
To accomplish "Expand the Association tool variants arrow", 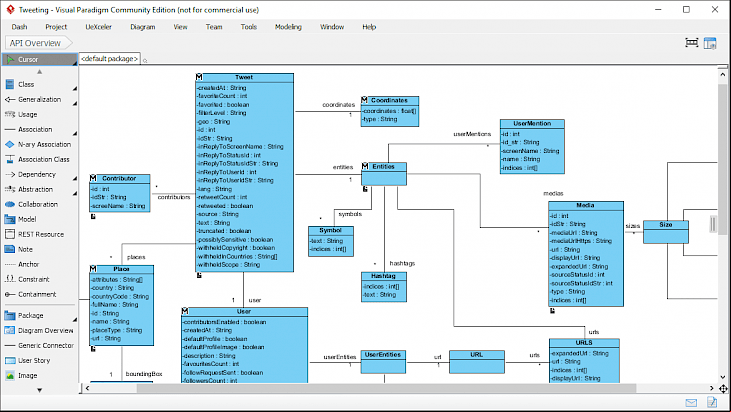I will tap(75, 133).
